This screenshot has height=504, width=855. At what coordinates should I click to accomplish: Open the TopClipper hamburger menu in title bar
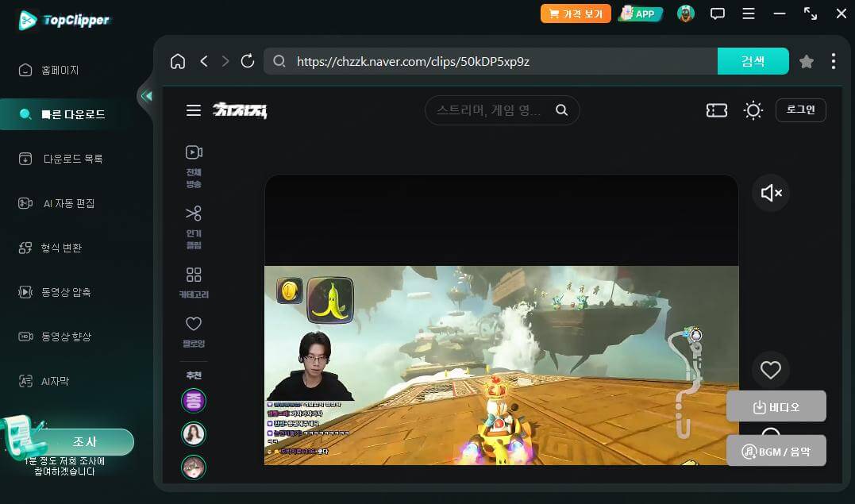[749, 13]
